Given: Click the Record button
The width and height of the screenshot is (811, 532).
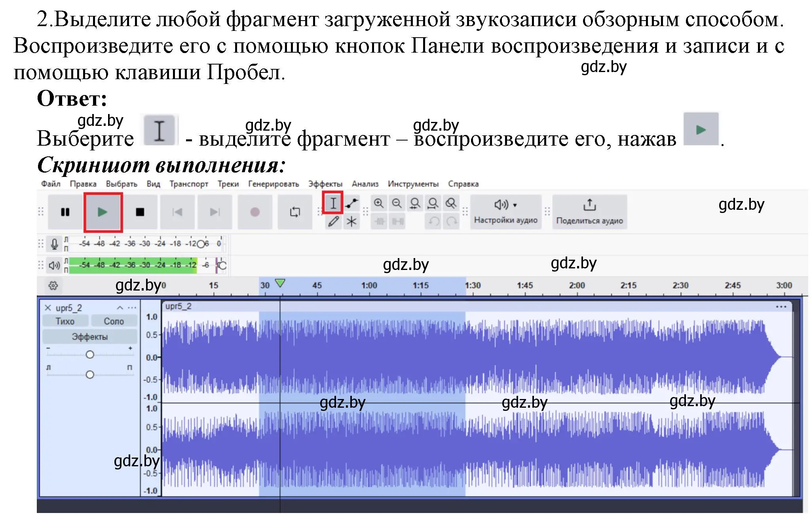Looking at the screenshot, I should coord(255,212).
